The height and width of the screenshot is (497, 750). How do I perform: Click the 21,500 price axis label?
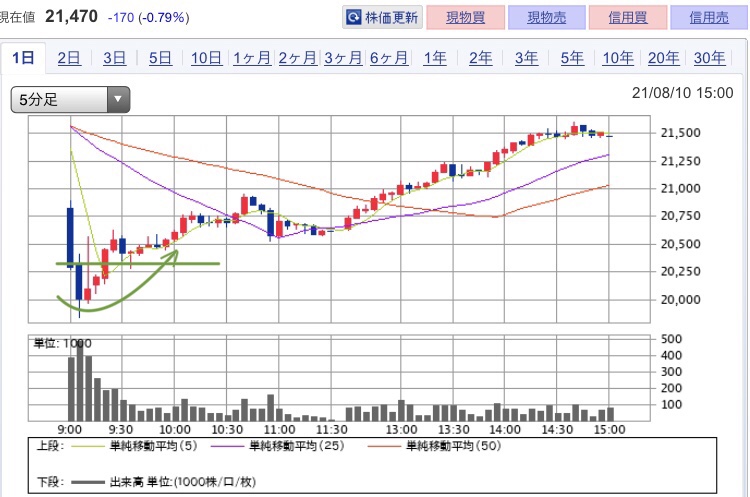tap(680, 133)
